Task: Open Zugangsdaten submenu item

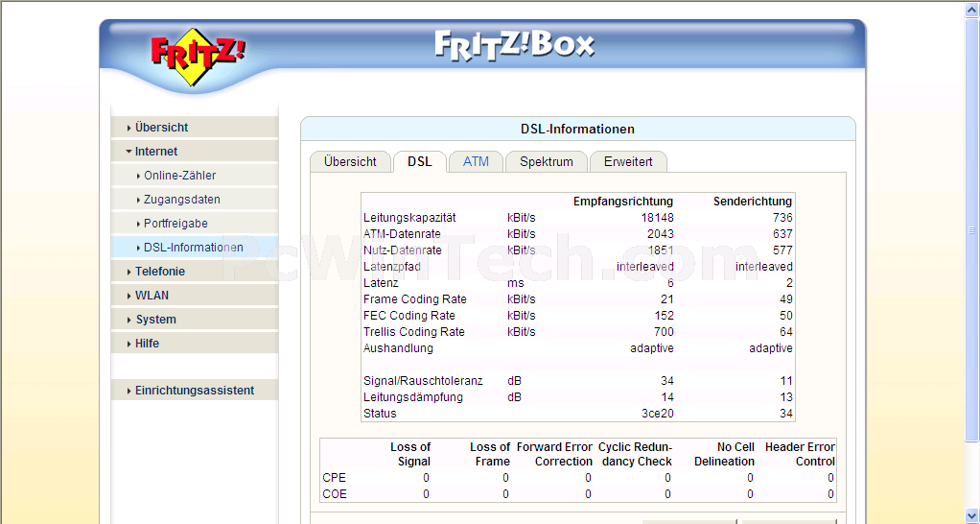Action: click(x=195, y=200)
